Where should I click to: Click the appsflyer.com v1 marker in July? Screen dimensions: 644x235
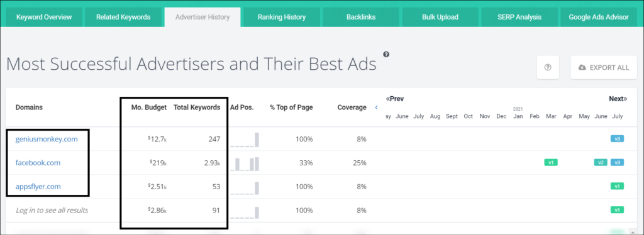coord(617,186)
